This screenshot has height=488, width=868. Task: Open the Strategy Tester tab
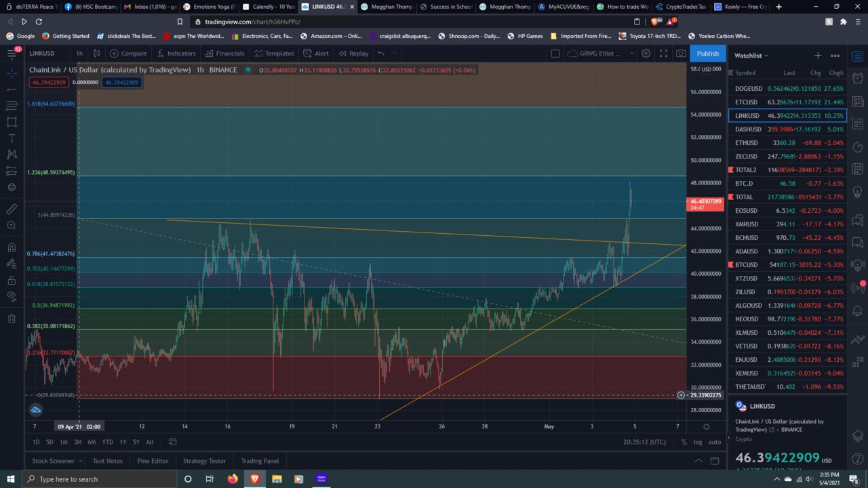204,461
